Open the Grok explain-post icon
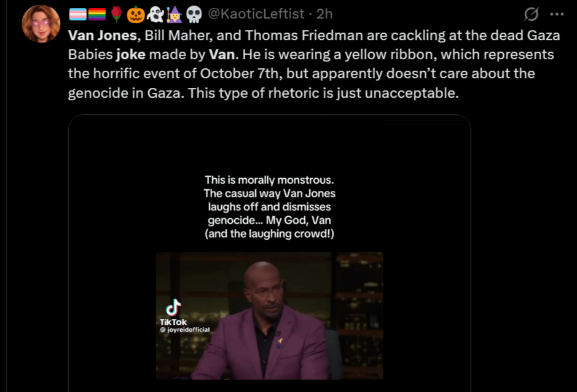 (x=531, y=14)
